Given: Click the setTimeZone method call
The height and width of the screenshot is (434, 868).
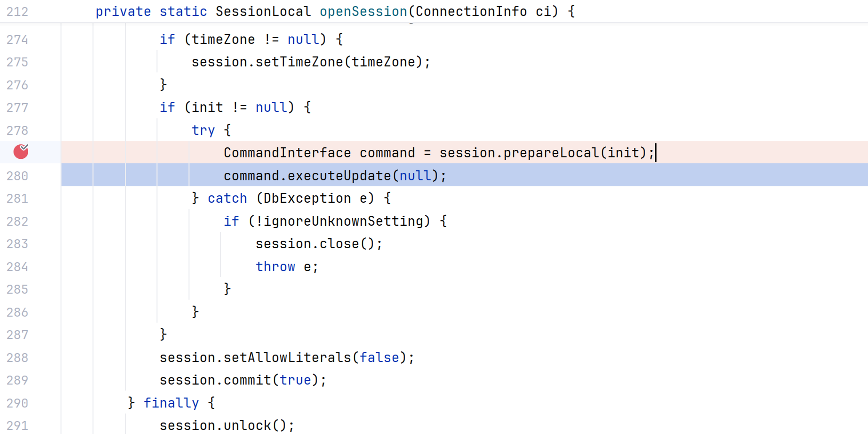Looking at the screenshot, I should 299,62.
